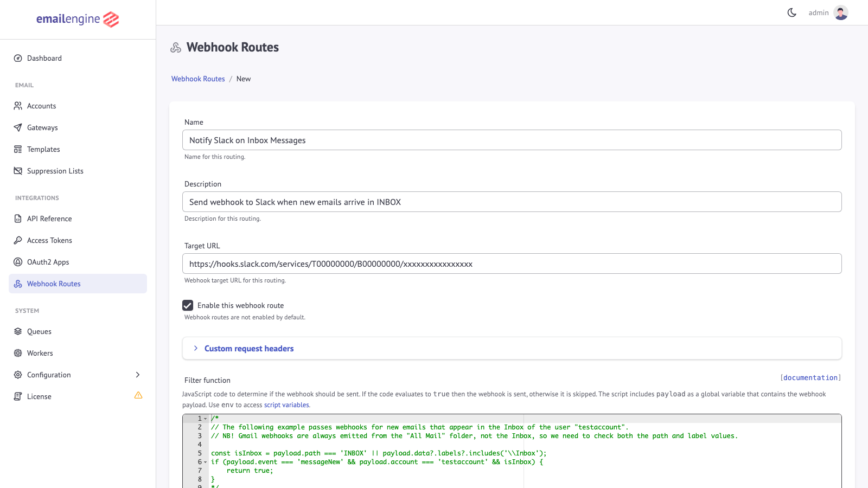Open License menu item
The width and height of the screenshot is (868, 488).
[78, 396]
